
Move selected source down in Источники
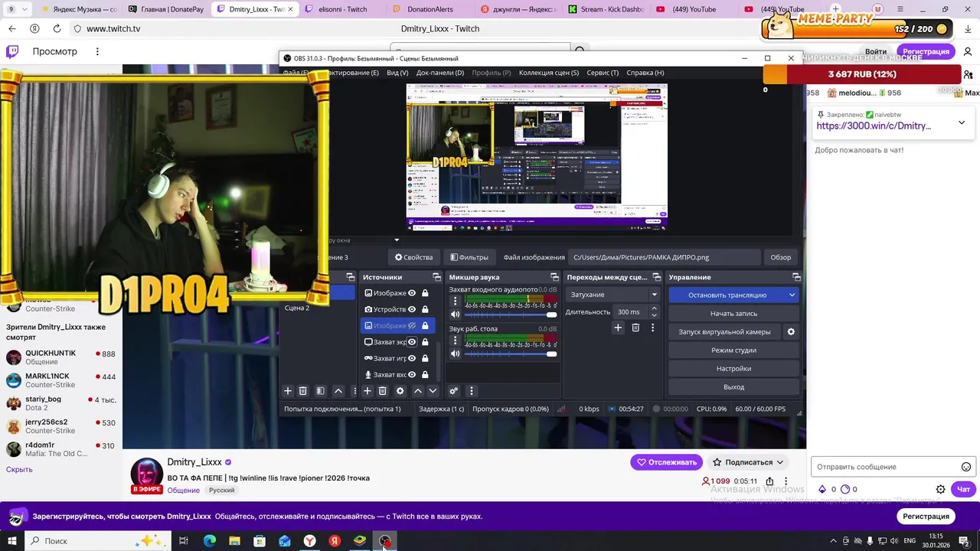(x=433, y=391)
